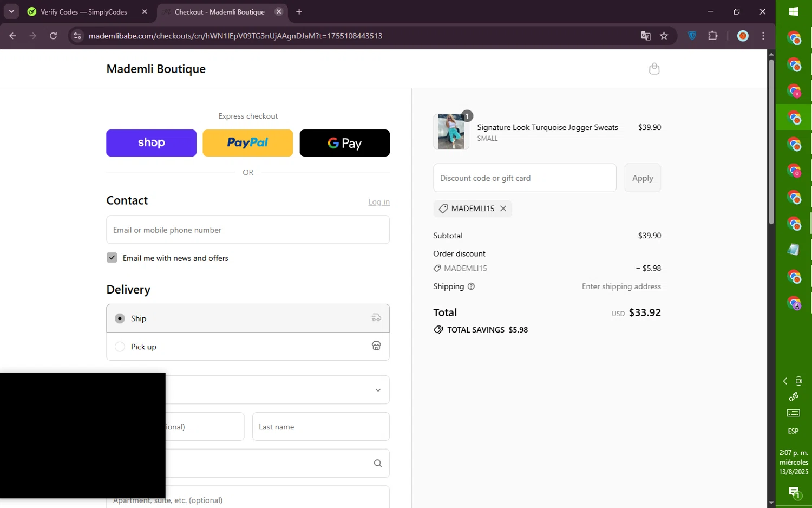This screenshot has width=812, height=508.
Task: Click the Order discount amount − $5.98
Action: [649, 268]
